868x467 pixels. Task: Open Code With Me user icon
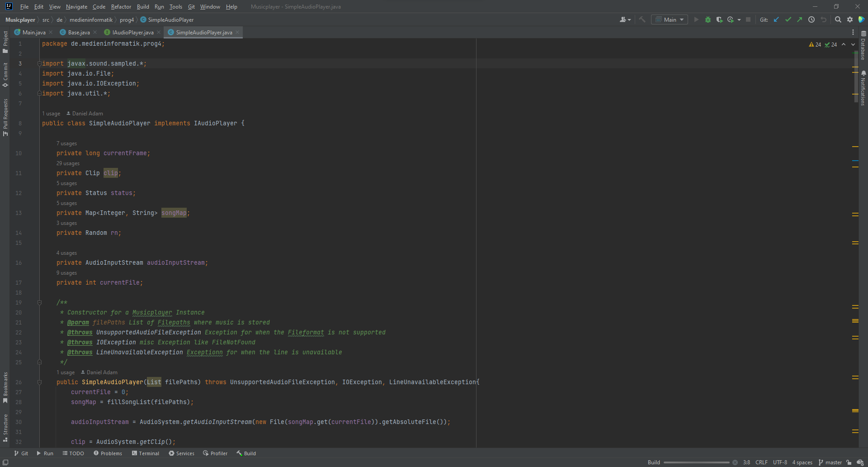[x=625, y=19]
